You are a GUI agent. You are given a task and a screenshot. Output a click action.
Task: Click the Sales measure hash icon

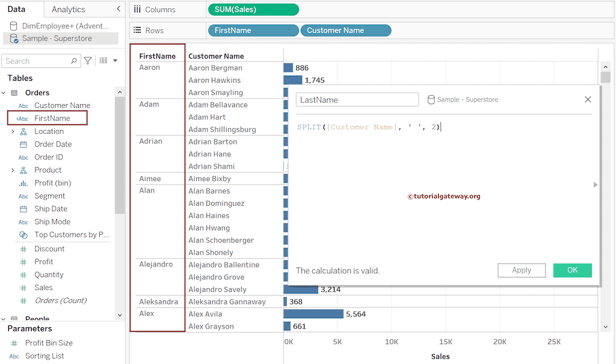23,288
